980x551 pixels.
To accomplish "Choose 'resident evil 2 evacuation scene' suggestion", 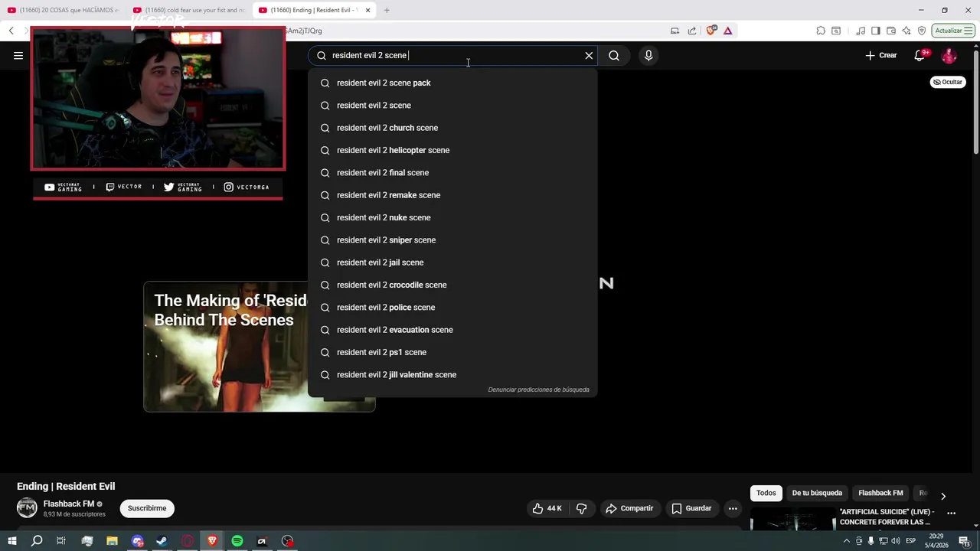I will (452, 330).
